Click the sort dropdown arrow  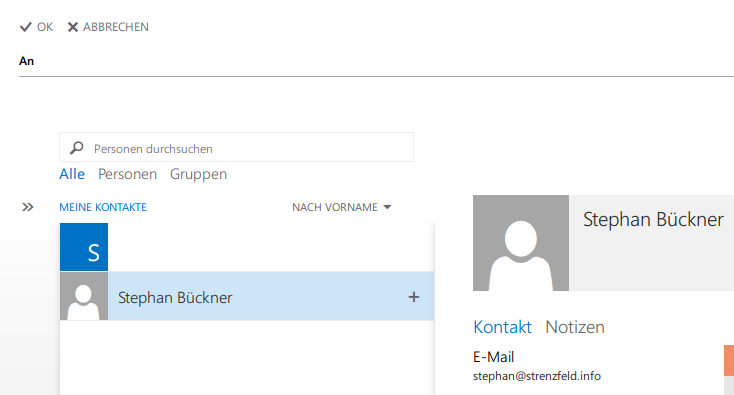[387, 207]
